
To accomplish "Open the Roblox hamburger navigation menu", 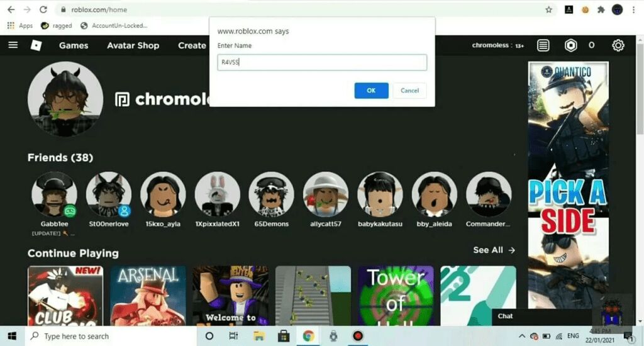I will click(x=13, y=45).
